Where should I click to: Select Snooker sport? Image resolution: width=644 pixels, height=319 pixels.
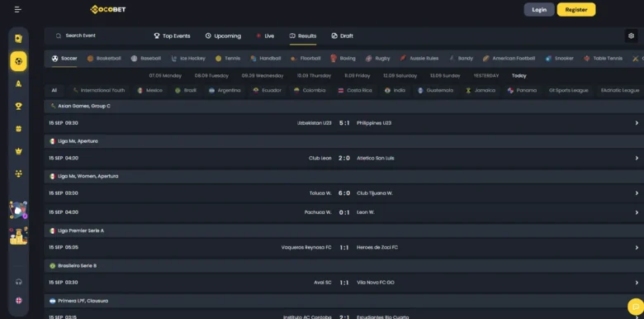560,59
